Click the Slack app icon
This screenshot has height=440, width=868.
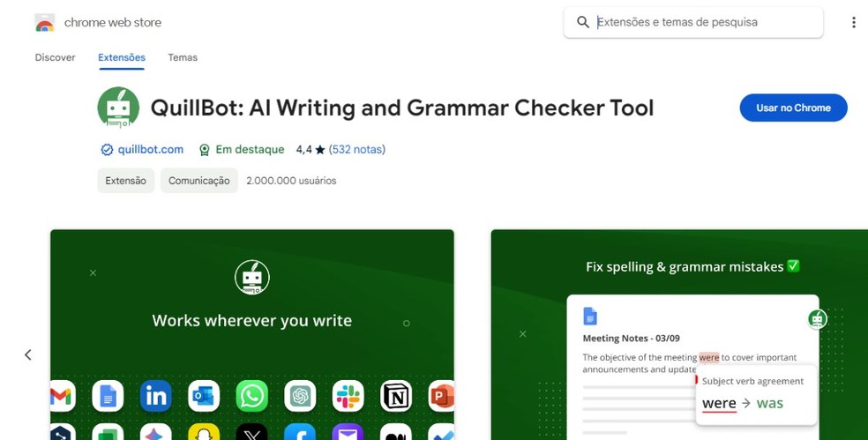[x=348, y=396]
